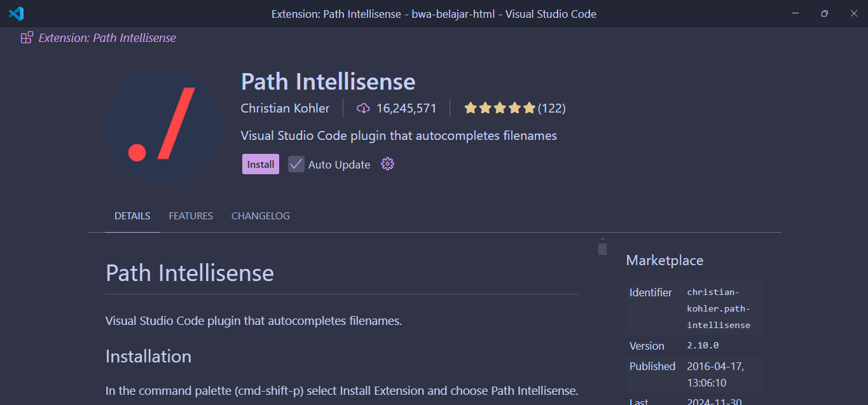Viewport: 868px width, 405px height.
Task: Click the README scrollbar thumb
Action: point(602,249)
